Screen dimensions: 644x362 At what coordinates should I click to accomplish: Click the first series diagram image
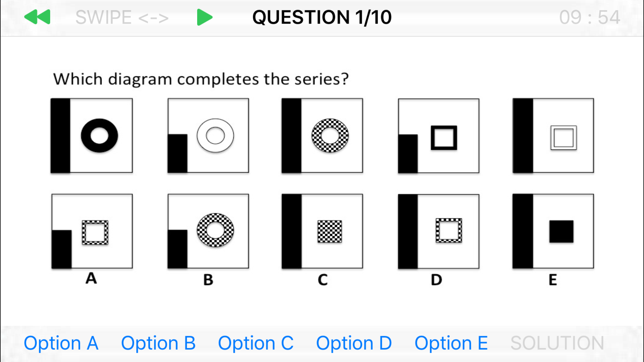pos(92,135)
